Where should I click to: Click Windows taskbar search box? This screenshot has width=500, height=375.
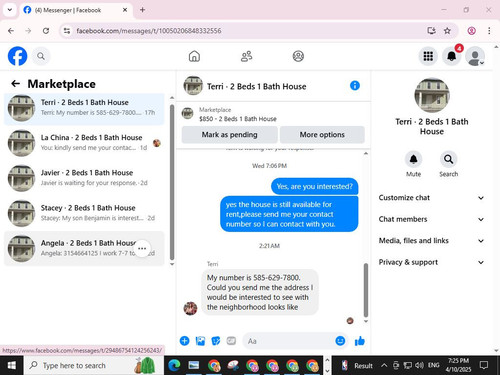[93, 365]
